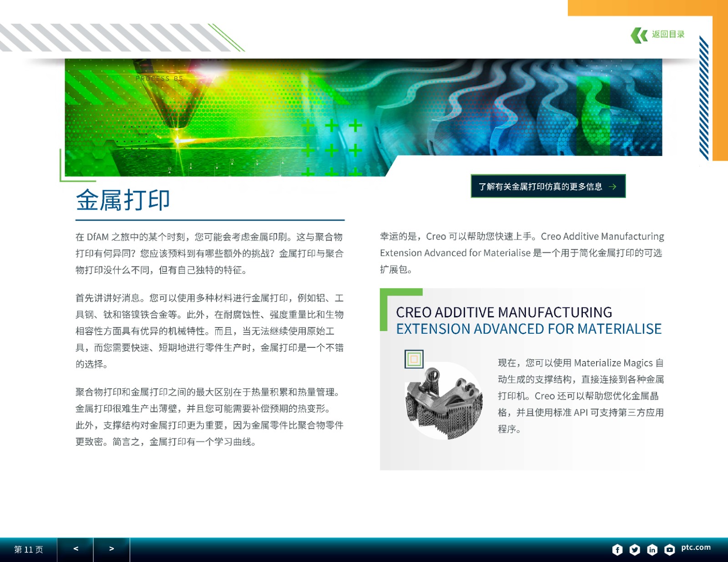
Task: Open PTC Twitter icon
Action: tap(635, 550)
